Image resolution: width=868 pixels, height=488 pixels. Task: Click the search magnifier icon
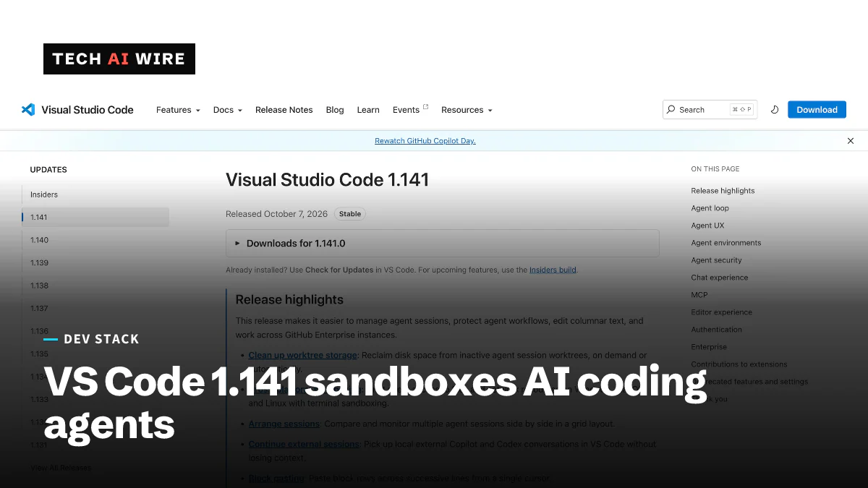click(x=671, y=110)
